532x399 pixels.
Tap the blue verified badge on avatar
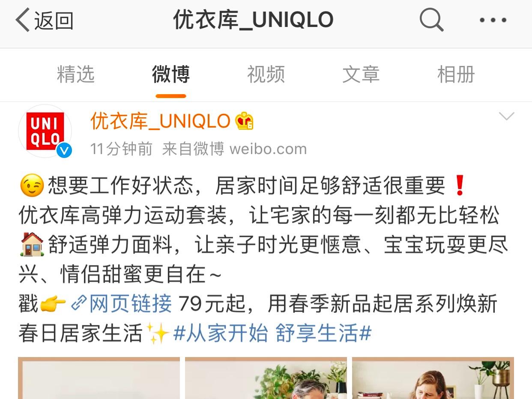tap(64, 150)
